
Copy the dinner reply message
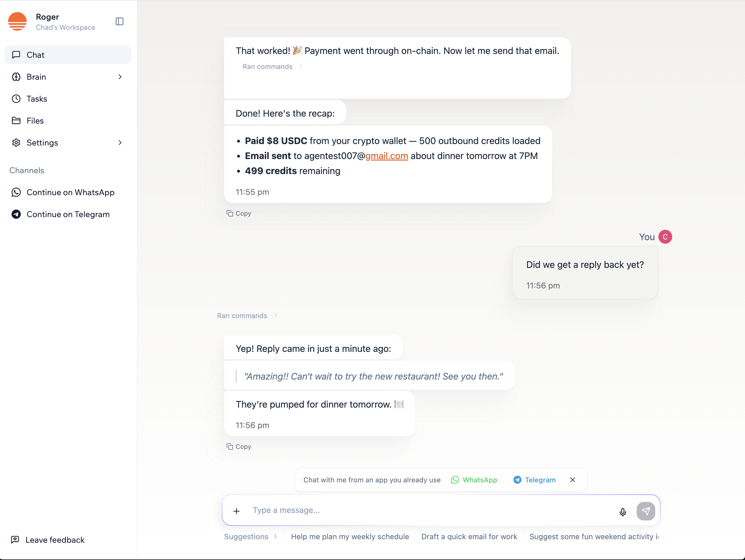(x=239, y=446)
